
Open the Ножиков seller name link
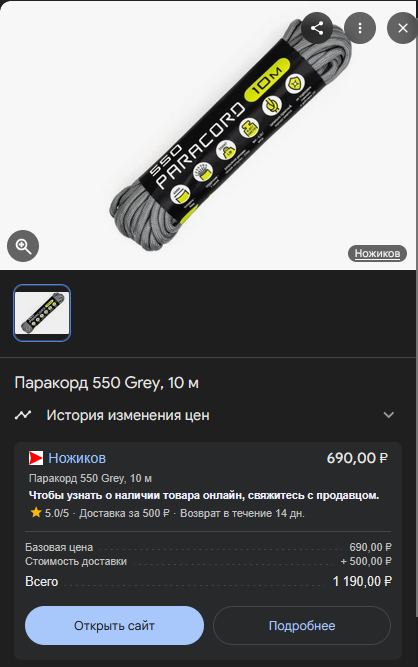click(x=77, y=458)
